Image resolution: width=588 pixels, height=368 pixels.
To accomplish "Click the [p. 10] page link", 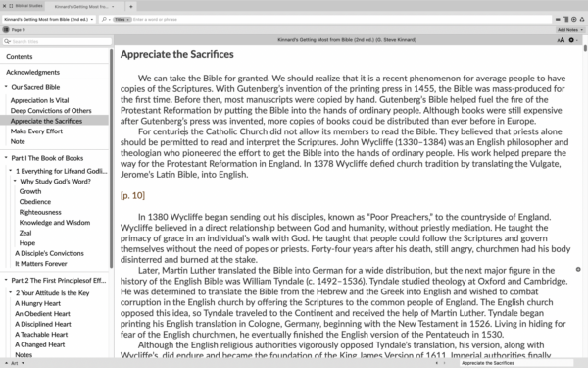I will coord(132,195).
